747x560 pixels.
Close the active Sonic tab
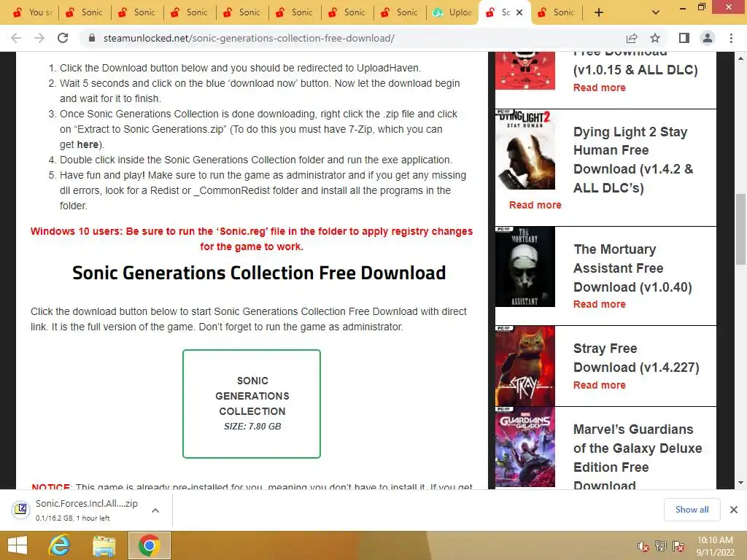[519, 12]
